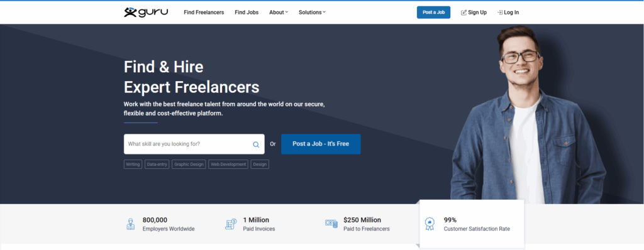Image resolution: width=644 pixels, height=250 pixels.
Task: Click the search magnifier icon
Action: click(x=256, y=144)
